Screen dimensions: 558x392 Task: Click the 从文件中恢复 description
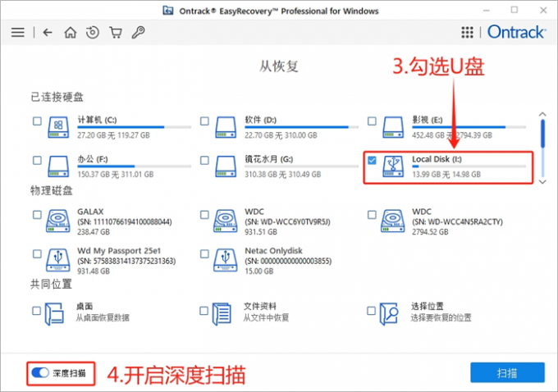pyautogui.click(x=266, y=317)
